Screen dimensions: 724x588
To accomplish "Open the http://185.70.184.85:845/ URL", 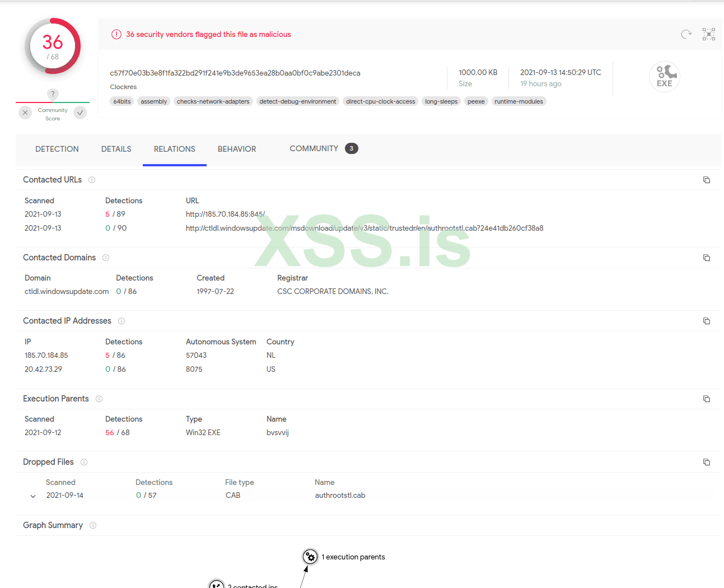I will coord(226,214).
